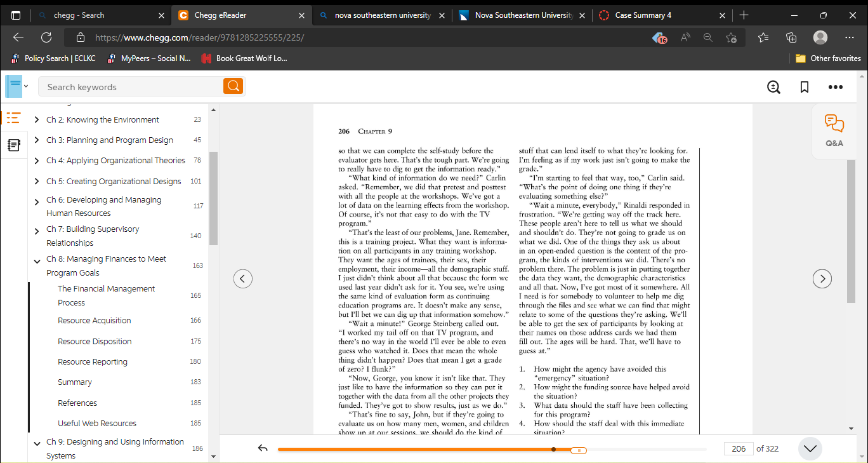
Task: Open the tab actions menu icon
Action: coord(16,15)
